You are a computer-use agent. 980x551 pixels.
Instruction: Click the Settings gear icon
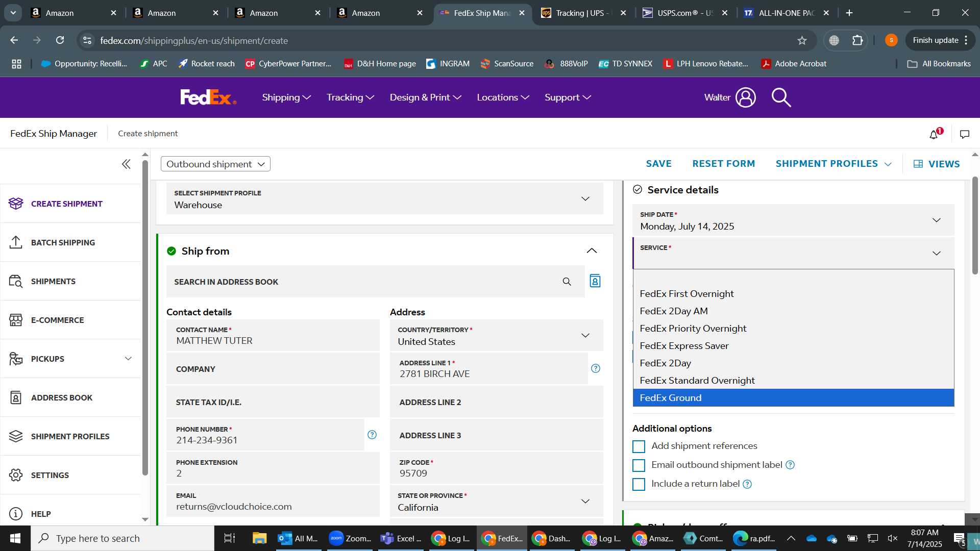coord(16,475)
